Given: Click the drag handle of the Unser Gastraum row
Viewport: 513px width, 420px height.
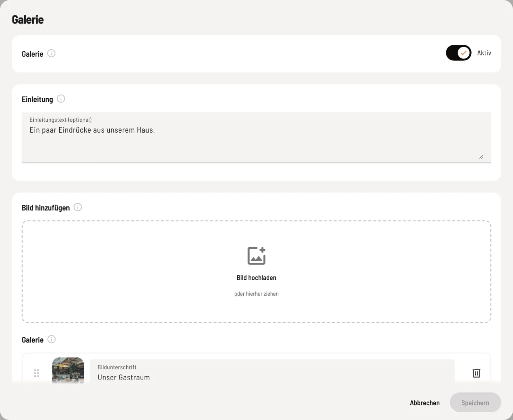Looking at the screenshot, I should coord(37,373).
